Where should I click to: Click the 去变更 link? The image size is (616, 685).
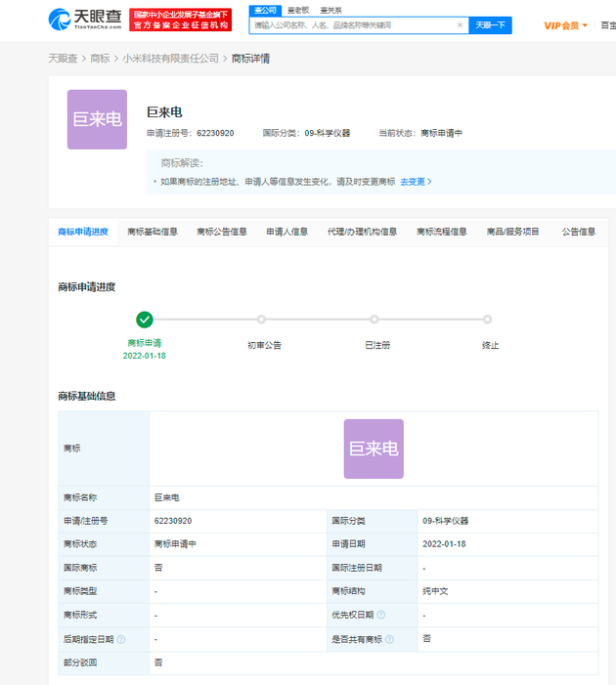point(416,182)
